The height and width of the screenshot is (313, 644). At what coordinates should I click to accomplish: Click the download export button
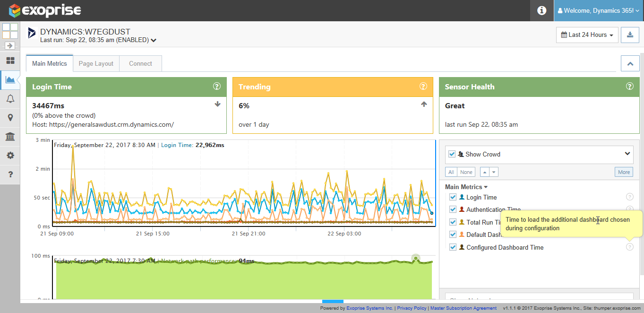point(630,35)
